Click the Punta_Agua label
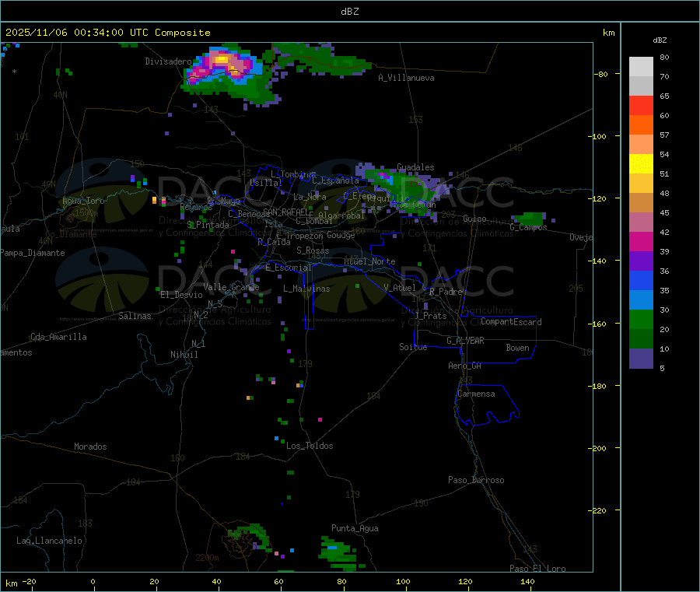The width and height of the screenshot is (700, 592). (x=355, y=528)
